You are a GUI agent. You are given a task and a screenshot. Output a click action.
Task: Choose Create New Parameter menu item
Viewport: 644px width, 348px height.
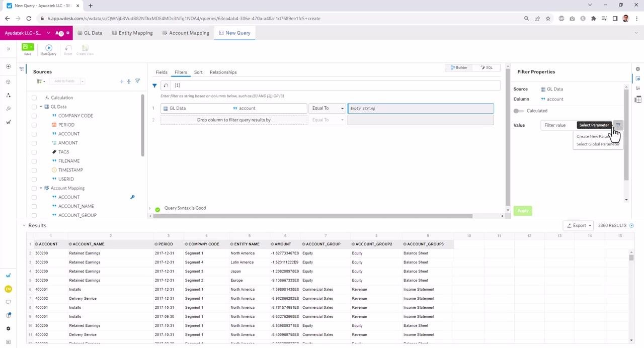click(598, 136)
